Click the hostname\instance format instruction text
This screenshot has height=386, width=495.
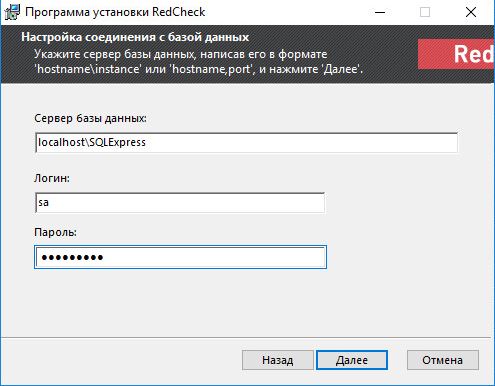tap(199, 62)
